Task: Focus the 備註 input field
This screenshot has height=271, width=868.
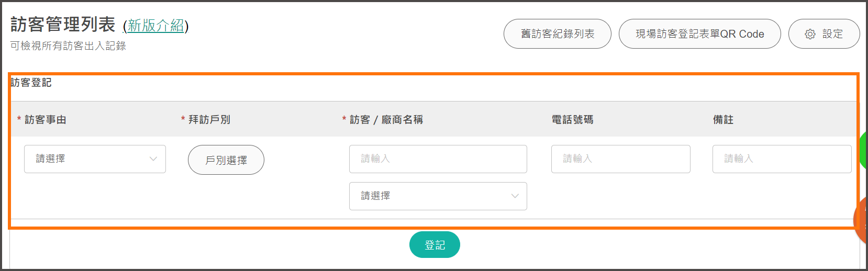Action: point(782,159)
